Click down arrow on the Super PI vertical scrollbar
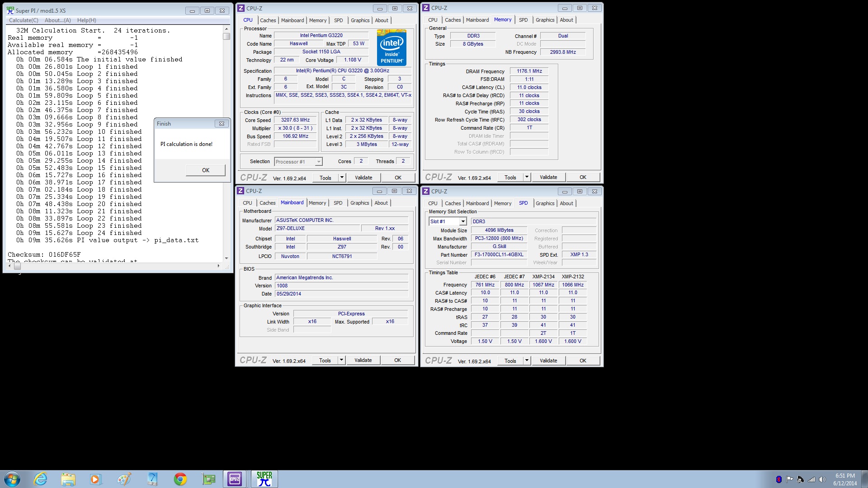Screen dimensions: 868x488 tap(226, 258)
